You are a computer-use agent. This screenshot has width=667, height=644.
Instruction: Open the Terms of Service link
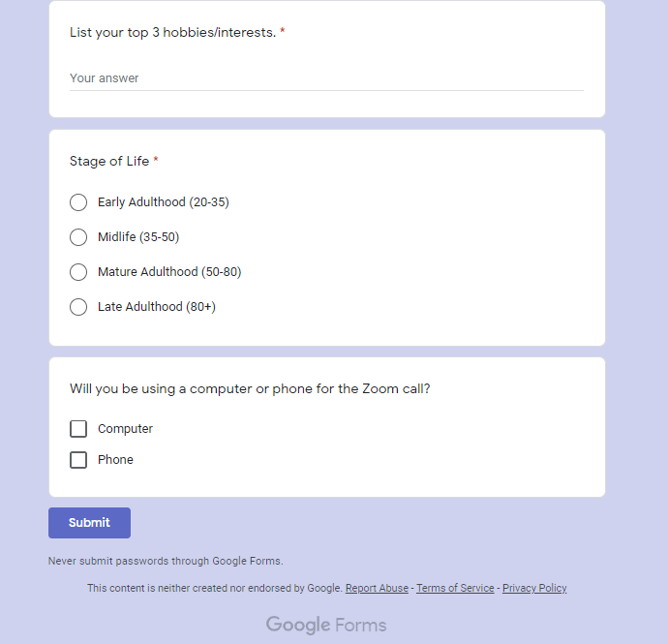[x=455, y=589]
